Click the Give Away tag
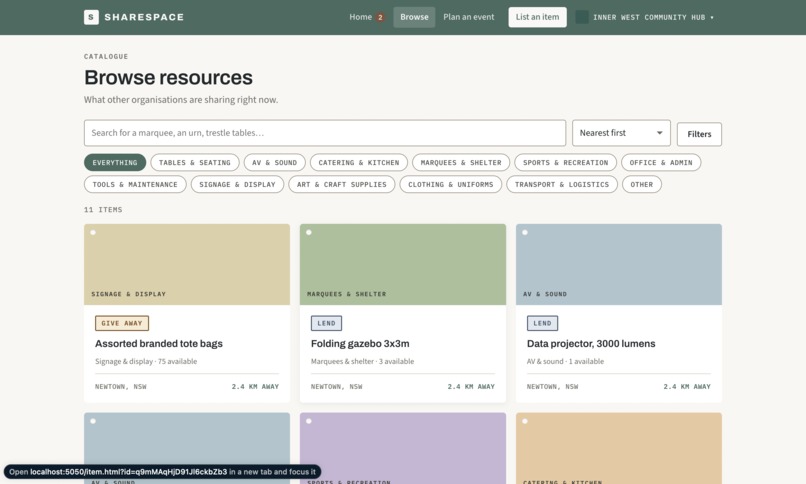The height and width of the screenshot is (484, 806). [x=122, y=323]
